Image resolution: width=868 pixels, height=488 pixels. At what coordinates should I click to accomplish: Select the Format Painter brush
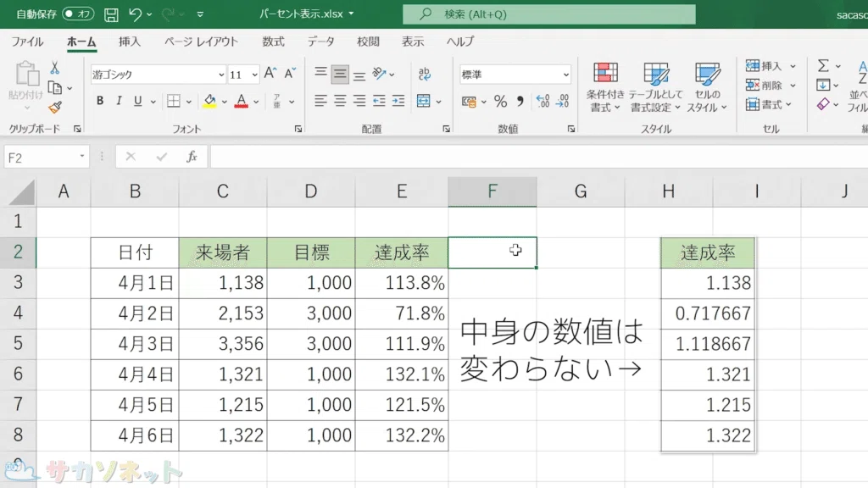54,108
